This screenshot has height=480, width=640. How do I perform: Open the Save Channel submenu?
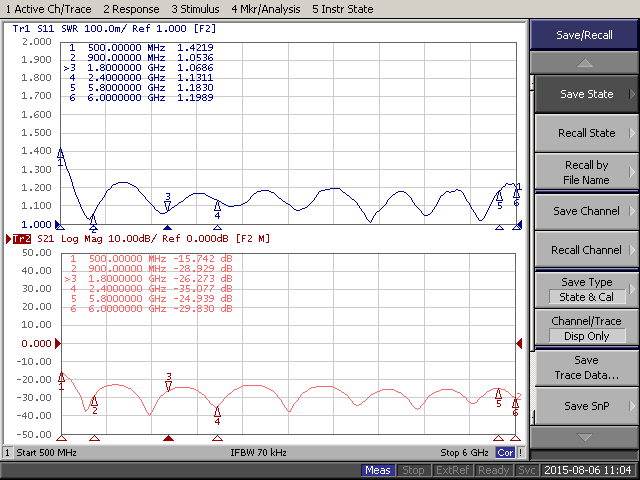[x=587, y=211]
